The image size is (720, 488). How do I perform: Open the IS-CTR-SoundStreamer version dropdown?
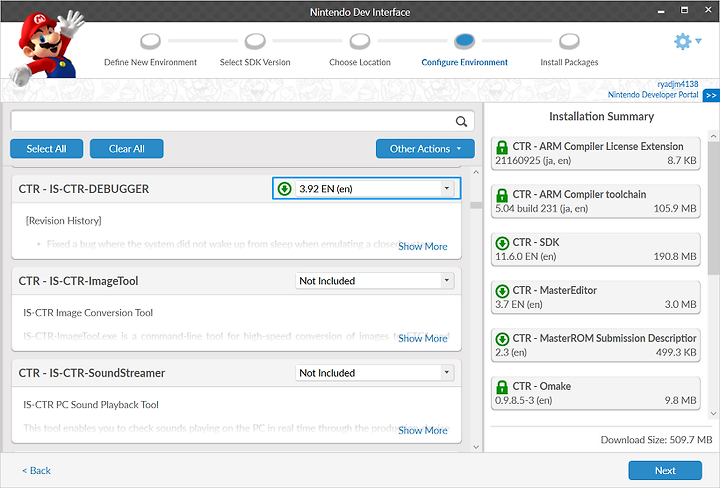click(x=375, y=373)
